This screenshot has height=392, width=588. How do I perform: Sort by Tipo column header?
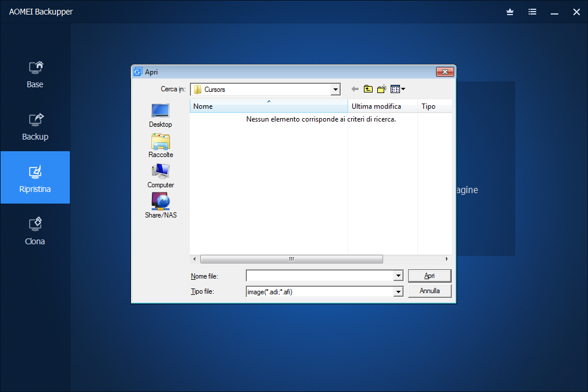point(435,106)
